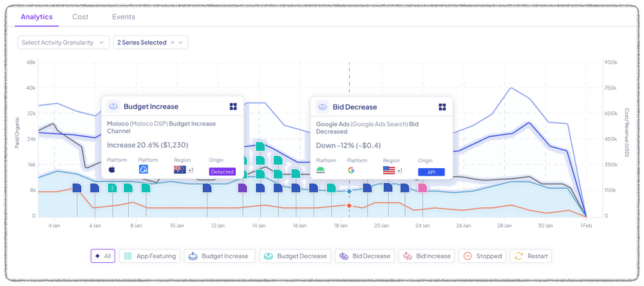Switch to the Events tab
Image resolution: width=644 pixels, height=286 pixels.
pyautogui.click(x=123, y=17)
